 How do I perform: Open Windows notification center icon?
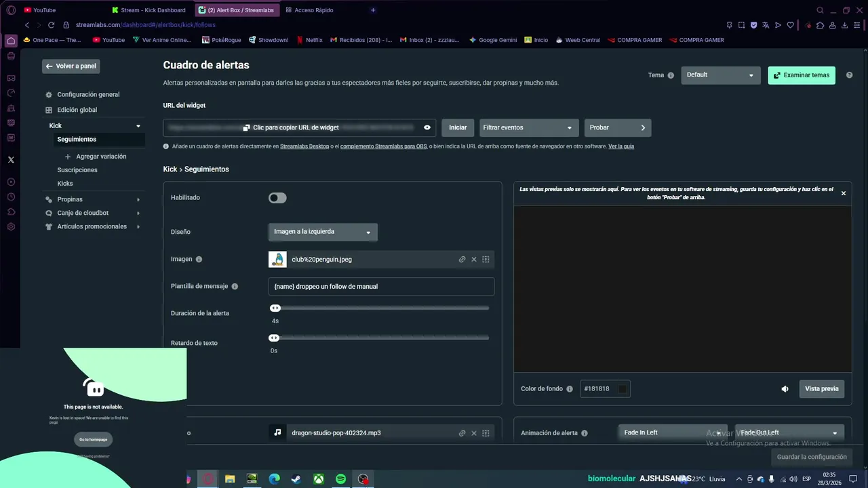coord(853,479)
